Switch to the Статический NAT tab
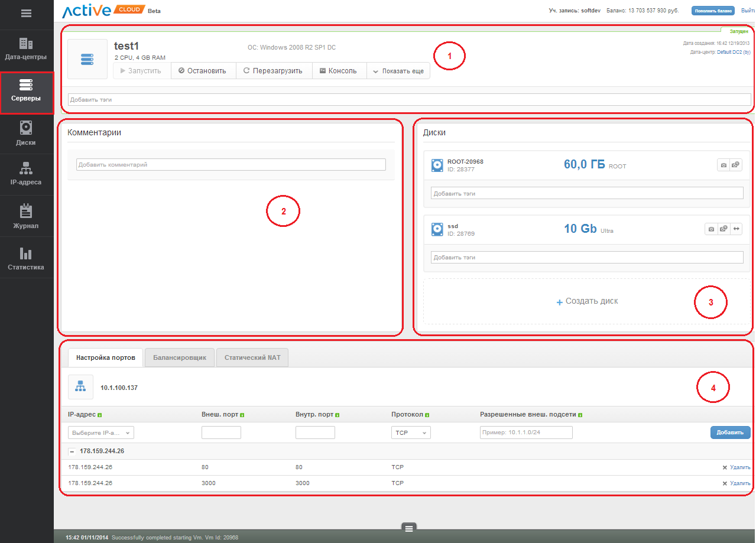Screen dimensions: 756x543 [252, 357]
